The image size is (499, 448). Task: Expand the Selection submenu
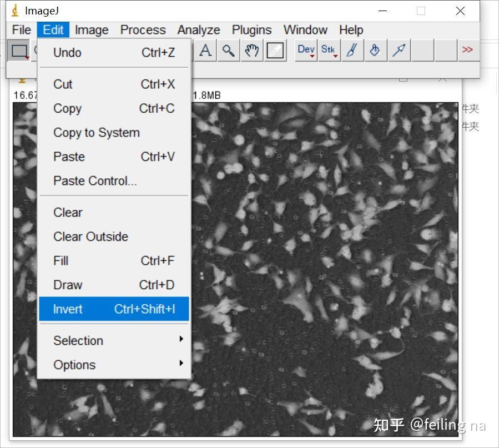[x=78, y=340]
